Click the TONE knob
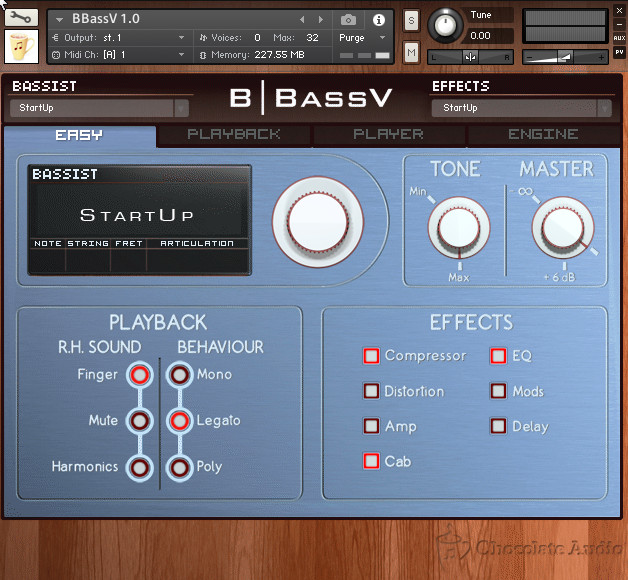628x580 pixels. [x=459, y=228]
